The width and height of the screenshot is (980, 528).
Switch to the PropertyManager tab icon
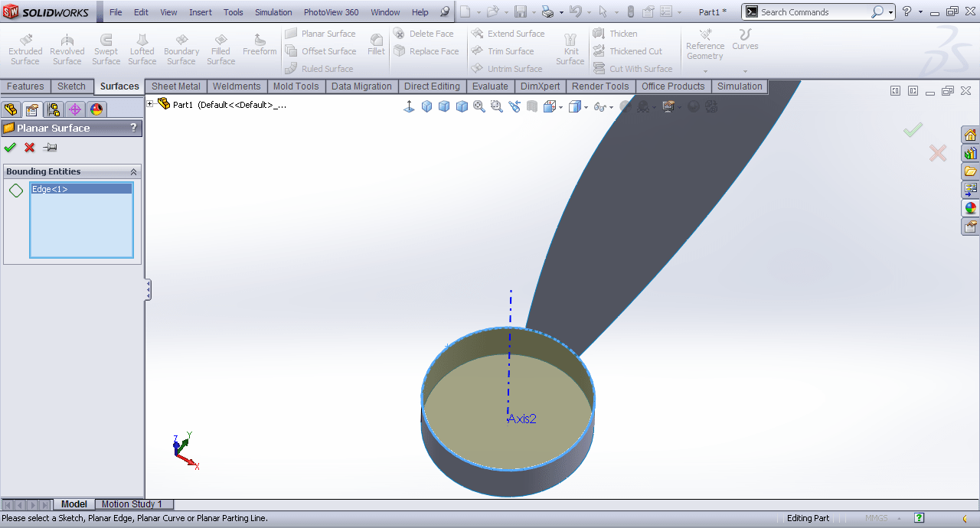pyautogui.click(x=32, y=109)
